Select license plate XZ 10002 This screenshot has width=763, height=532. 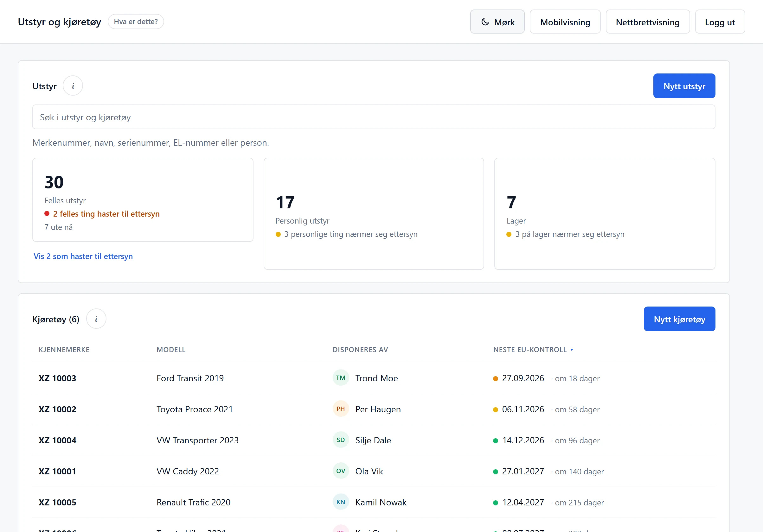(x=57, y=409)
